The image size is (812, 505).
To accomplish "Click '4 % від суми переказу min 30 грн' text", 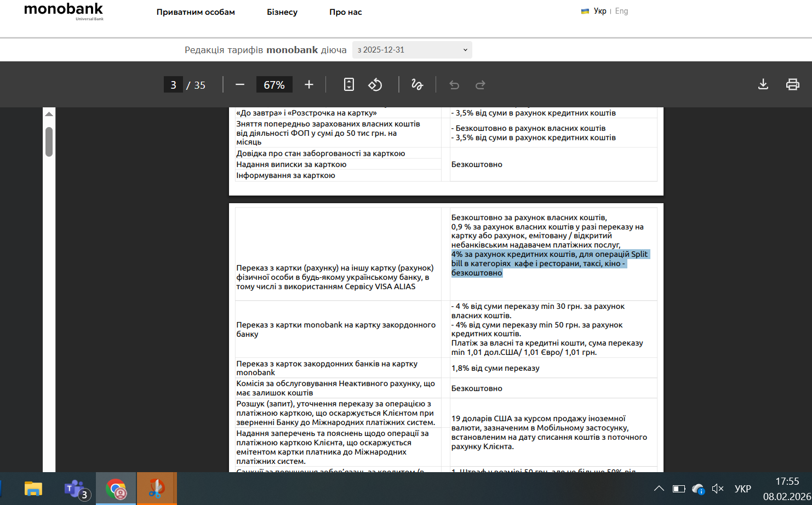I will click(538, 311).
